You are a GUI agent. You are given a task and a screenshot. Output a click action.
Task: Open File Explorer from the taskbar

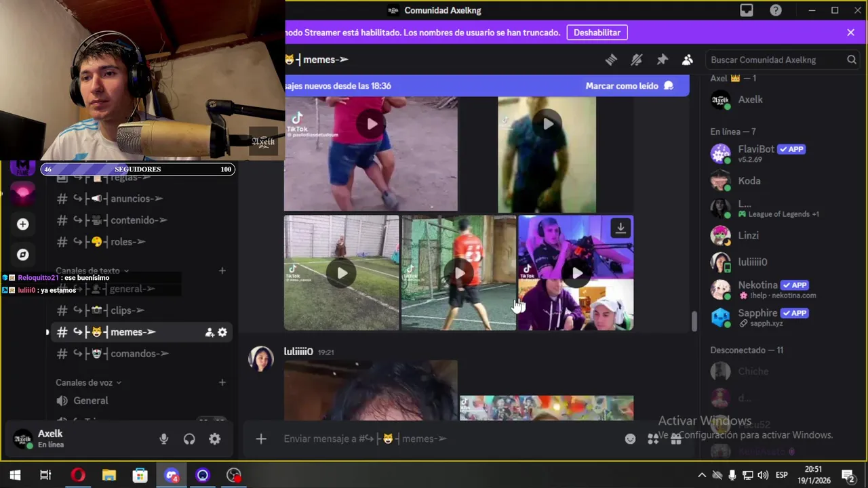[x=109, y=475]
